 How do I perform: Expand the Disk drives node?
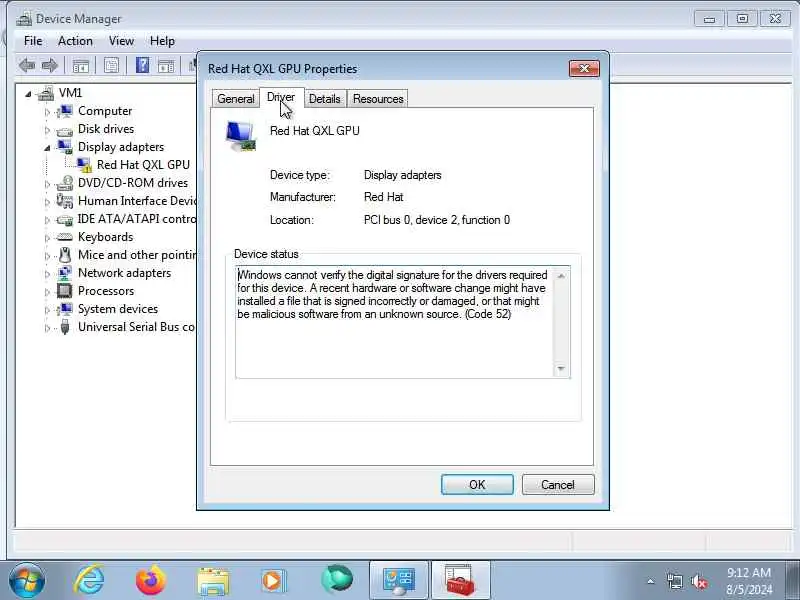point(47,130)
